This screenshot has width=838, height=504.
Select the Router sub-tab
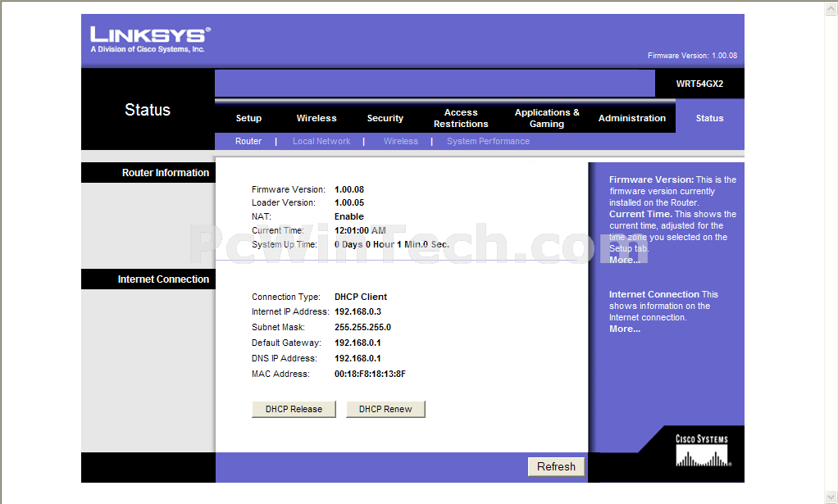tap(248, 141)
